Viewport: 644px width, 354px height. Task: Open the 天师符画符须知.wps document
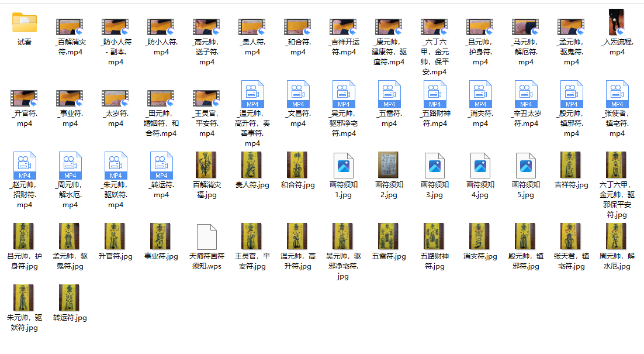coord(207,237)
